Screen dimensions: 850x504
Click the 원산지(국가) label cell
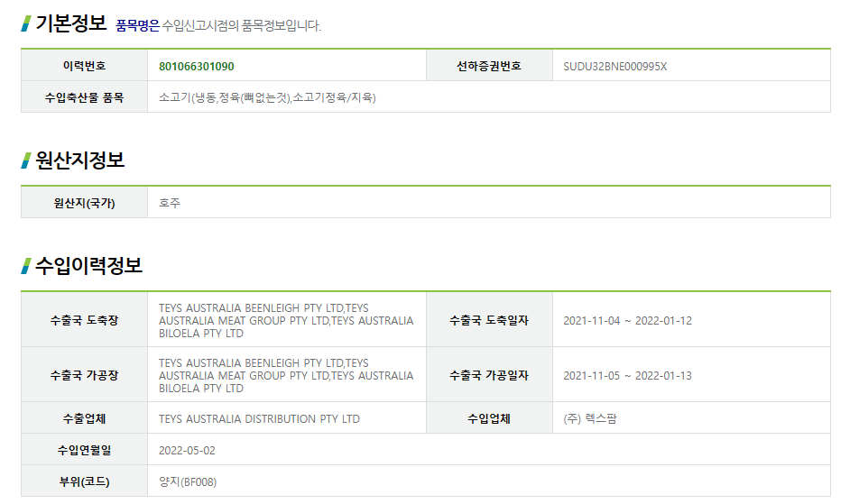pyautogui.click(x=84, y=203)
